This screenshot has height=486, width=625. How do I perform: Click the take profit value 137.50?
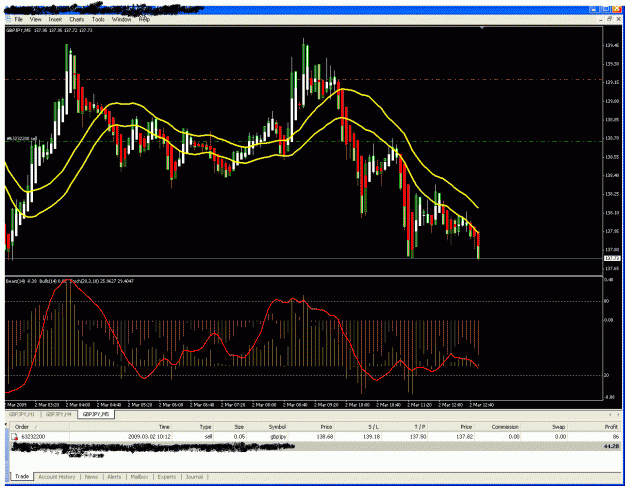[418, 437]
